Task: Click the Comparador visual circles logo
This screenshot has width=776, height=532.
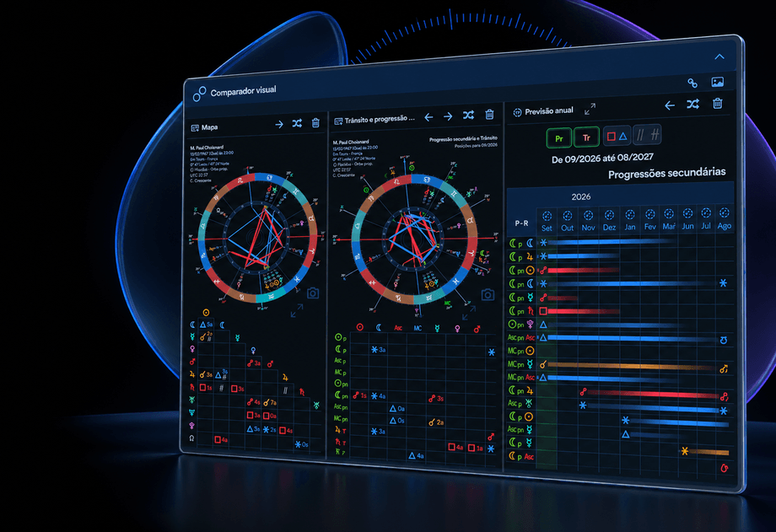Action: click(x=199, y=94)
